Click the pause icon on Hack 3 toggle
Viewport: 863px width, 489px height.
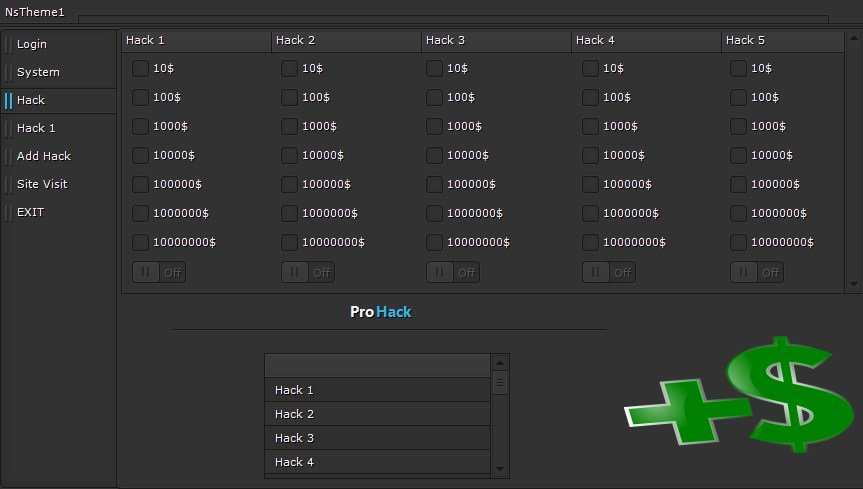[439, 272]
